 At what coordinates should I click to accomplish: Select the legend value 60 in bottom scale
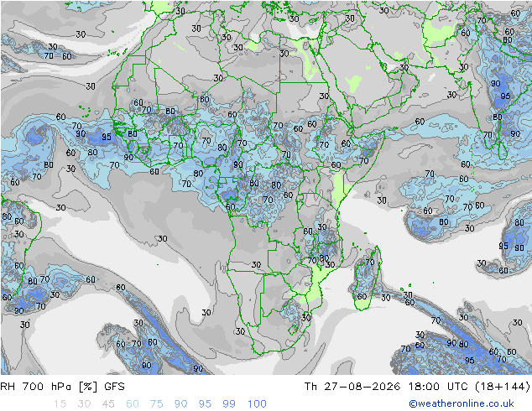tap(133, 403)
